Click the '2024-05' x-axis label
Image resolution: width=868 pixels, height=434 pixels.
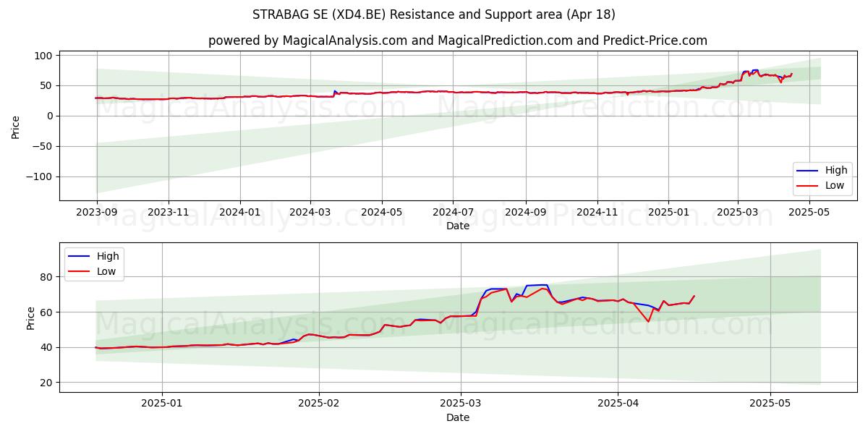[381, 213]
